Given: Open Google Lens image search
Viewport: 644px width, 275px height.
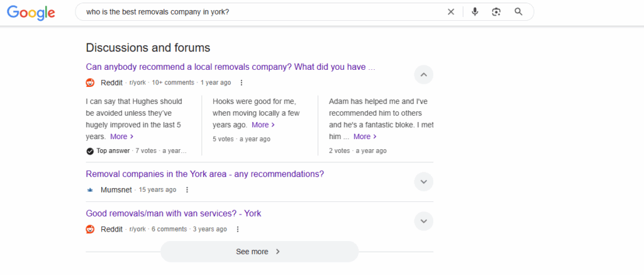Looking at the screenshot, I should tap(496, 12).
